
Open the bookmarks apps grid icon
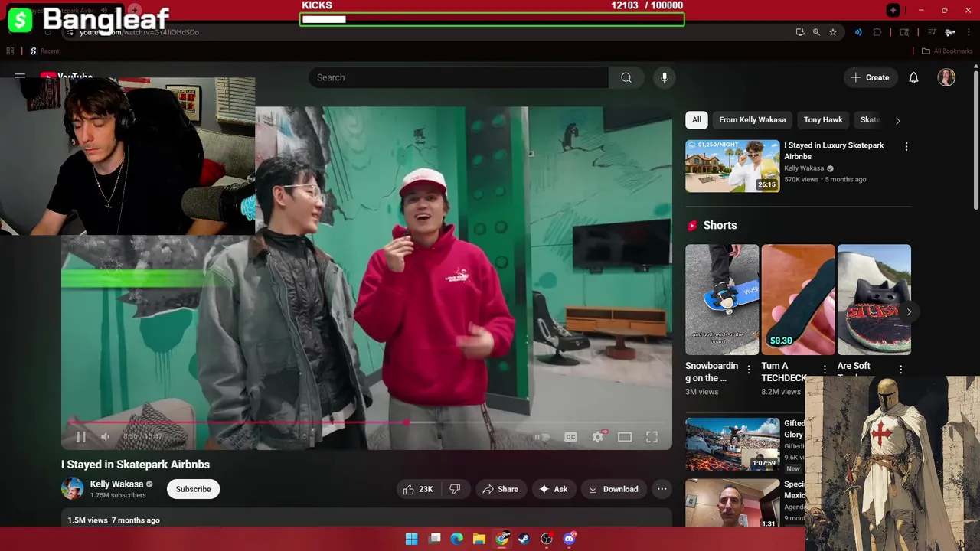tap(10, 51)
